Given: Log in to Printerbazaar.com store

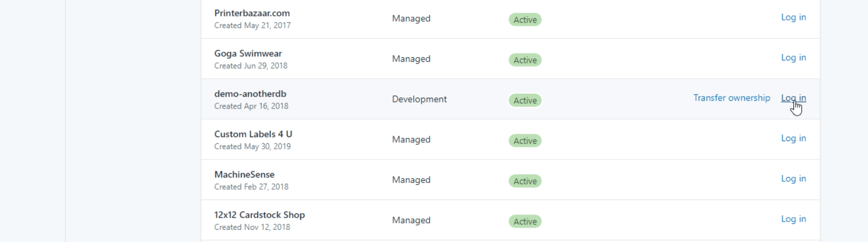Looking at the screenshot, I should click(793, 18).
